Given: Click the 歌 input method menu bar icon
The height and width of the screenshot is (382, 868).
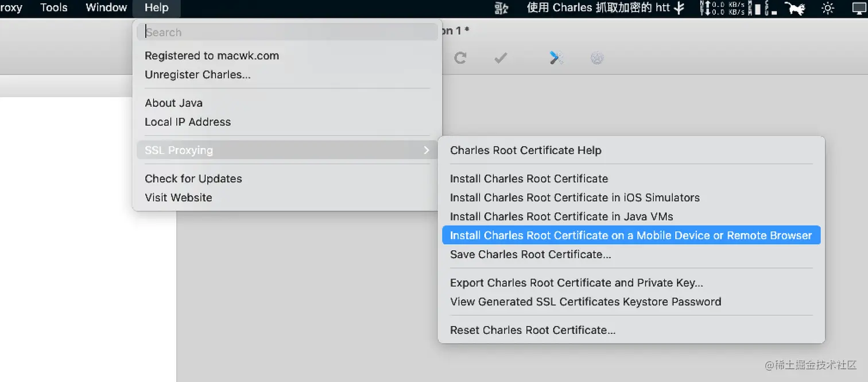Looking at the screenshot, I should [501, 8].
